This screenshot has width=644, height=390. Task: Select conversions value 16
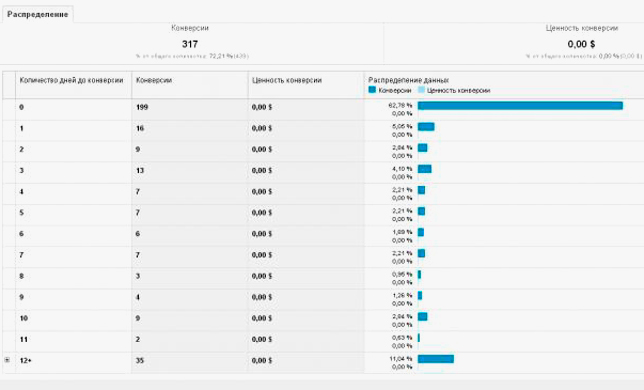[140, 128]
